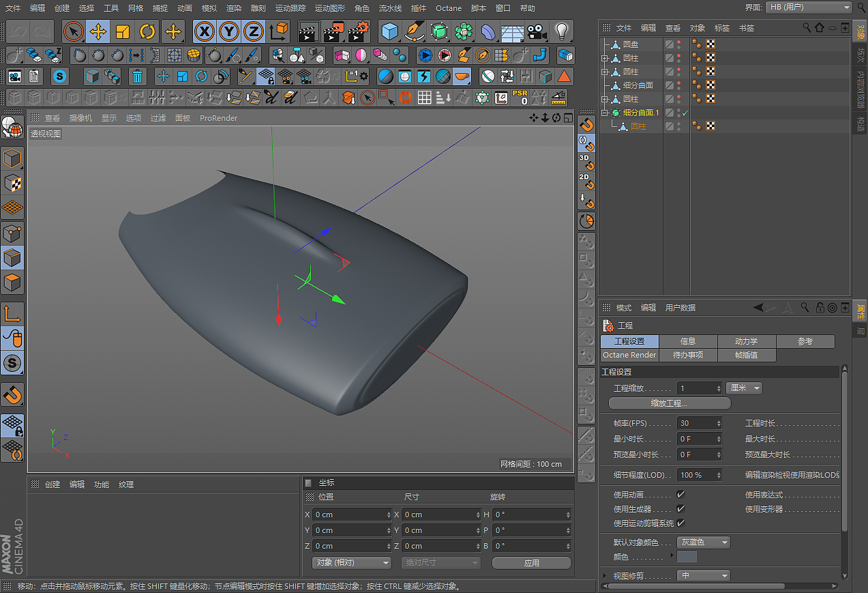This screenshot has width=868, height=593.
Task: Open the ProRender viewport menu
Action: pyautogui.click(x=218, y=118)
